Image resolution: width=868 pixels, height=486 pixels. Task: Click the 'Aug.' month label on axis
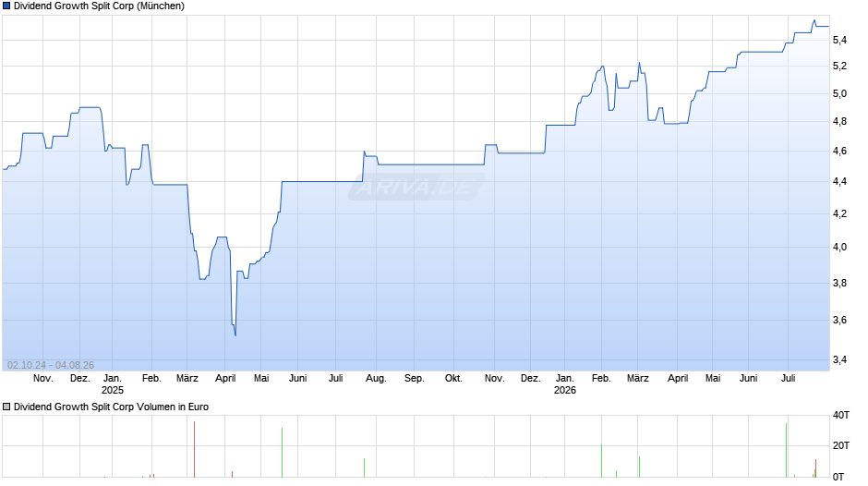(376, 379)
